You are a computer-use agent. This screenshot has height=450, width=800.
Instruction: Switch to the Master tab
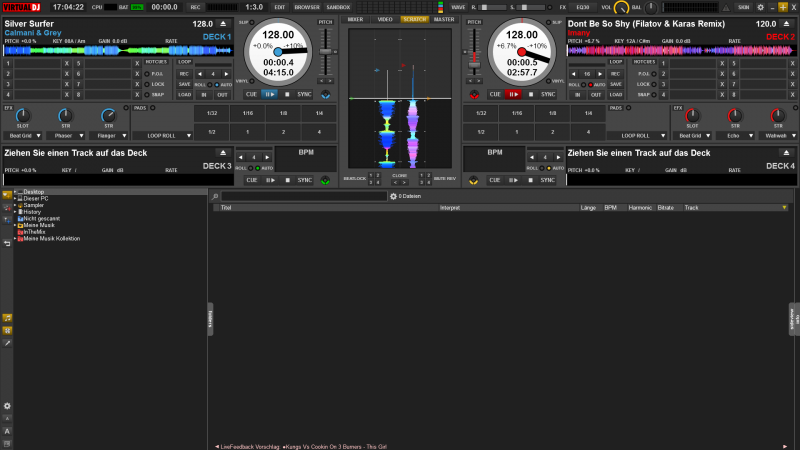444,19
